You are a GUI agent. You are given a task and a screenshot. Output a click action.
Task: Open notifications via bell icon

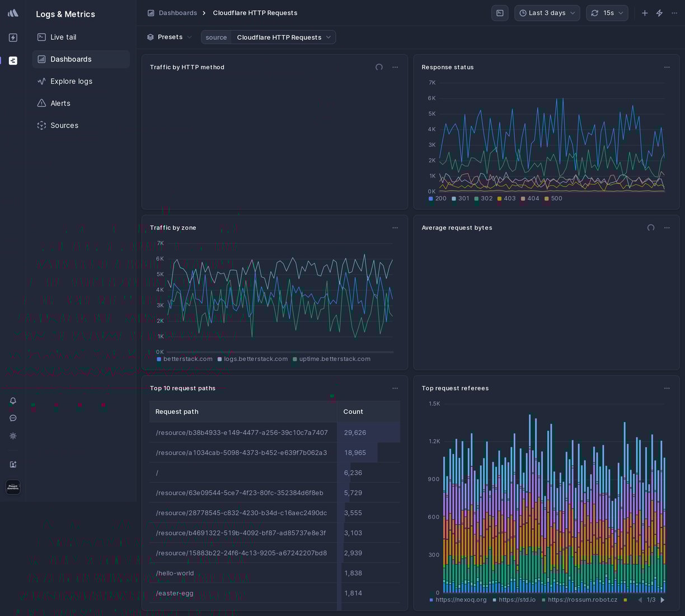(x=12, y=400)
